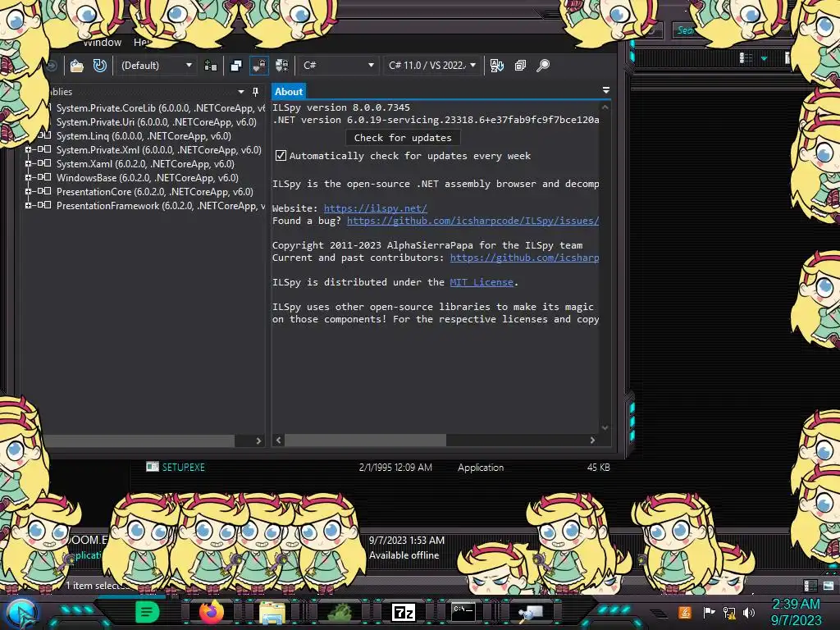Open Manage Assembly Lists icon next to (Default)
The height and width of the screenshot is (630, 840).
click(211, 66)
